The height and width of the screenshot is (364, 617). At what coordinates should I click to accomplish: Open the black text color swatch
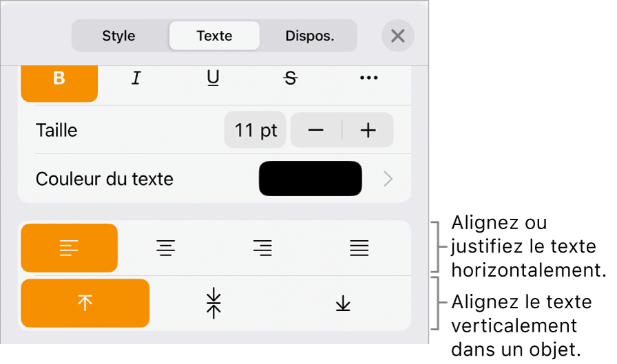point(311,178)
